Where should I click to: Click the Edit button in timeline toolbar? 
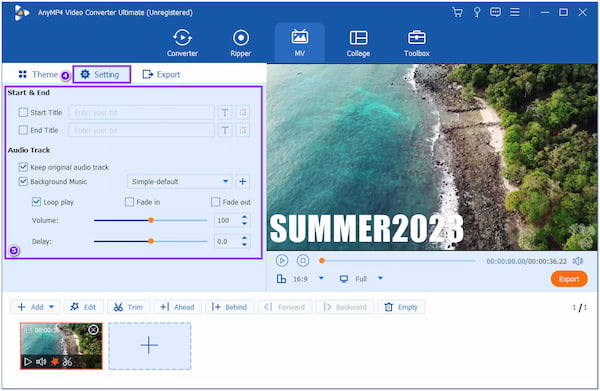point(83,307)
